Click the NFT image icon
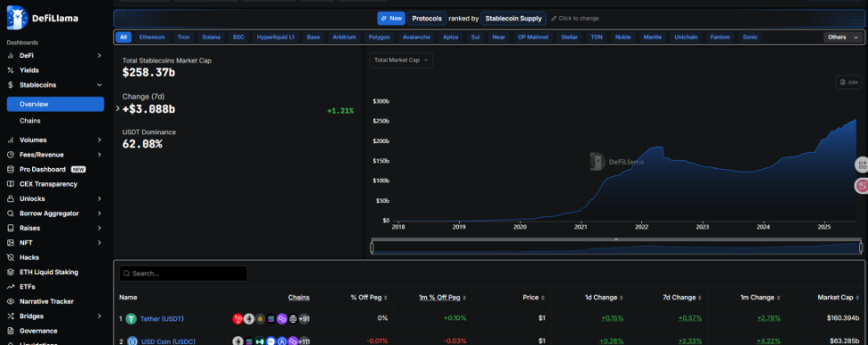868x345 pixels. click(x=10, y=243)
